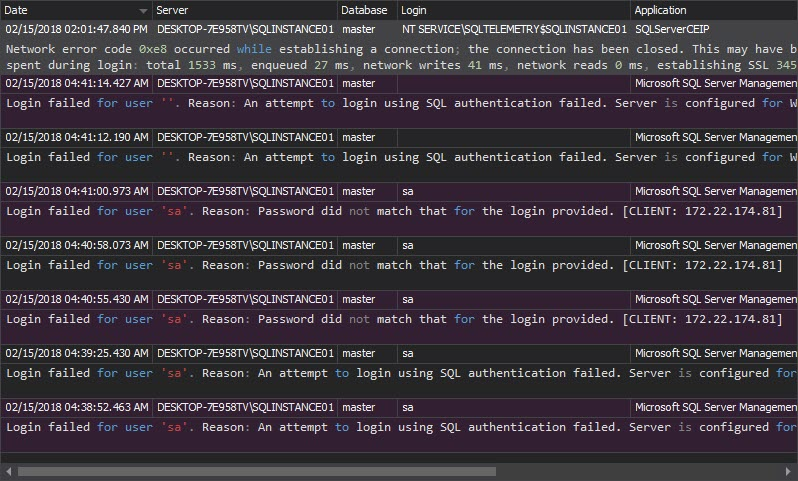Sort by the Date column header

click(x=75, y=10)
